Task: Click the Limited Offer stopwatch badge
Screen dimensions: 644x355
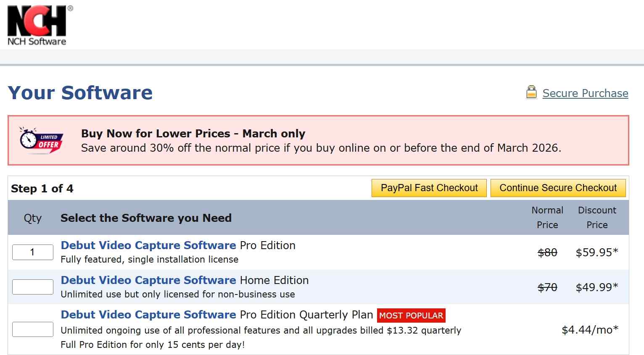Action: pos(28,140)
